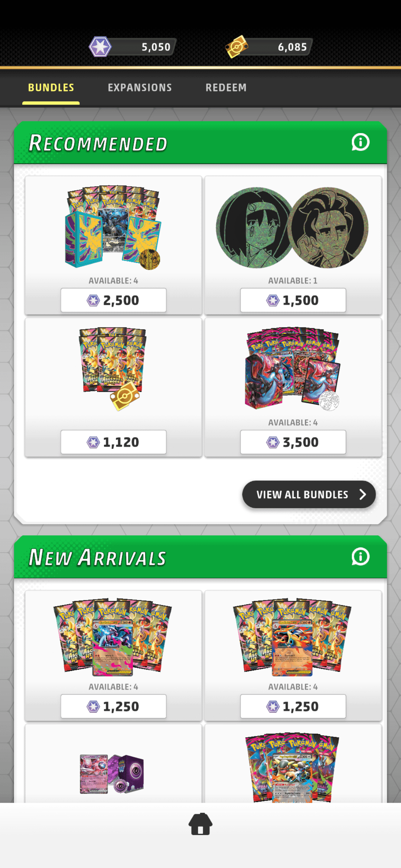The height and width of the screenshot is (868, 401).
Task: Click View All Bundles button
Action: (x=309, y=494)
